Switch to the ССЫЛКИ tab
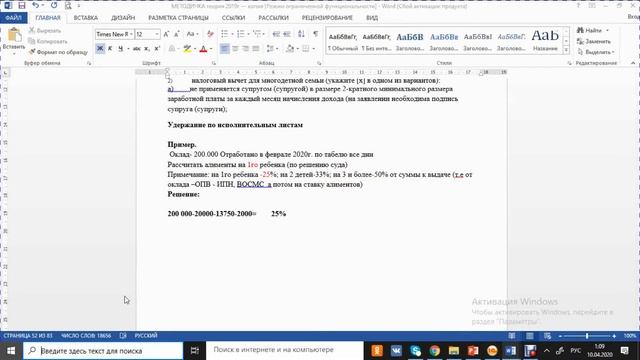Image resolution: width=640 pixels, height=360 pixels. (233, 18)
